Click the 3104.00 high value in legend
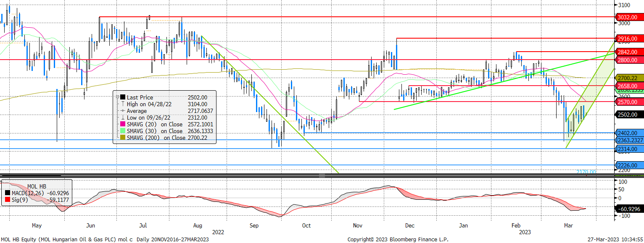Viewport: 644px width, 243px height. [198, 104]
